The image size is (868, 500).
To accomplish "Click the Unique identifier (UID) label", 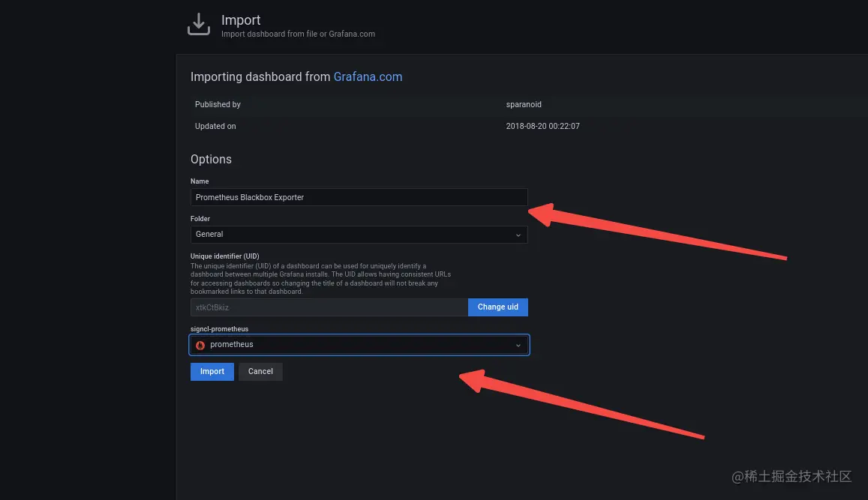I will tap(225, 256).
